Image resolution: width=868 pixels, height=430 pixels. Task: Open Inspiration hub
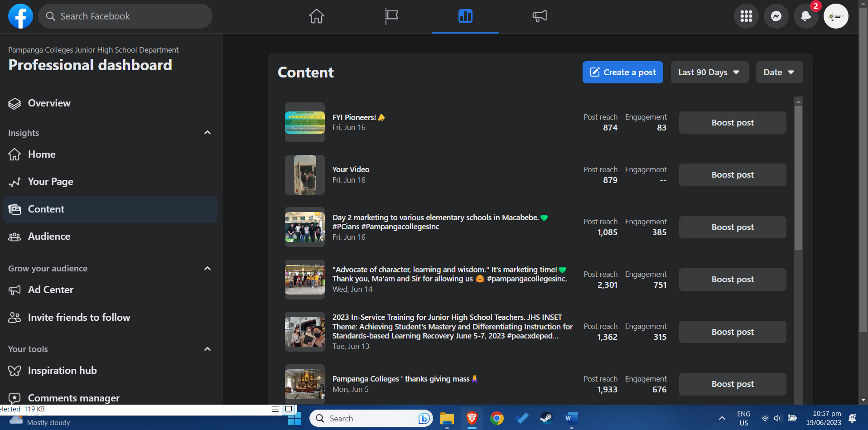(110, 371)
